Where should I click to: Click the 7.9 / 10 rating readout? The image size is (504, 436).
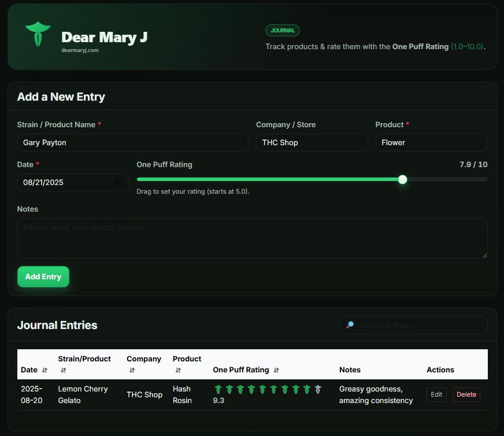473,164
